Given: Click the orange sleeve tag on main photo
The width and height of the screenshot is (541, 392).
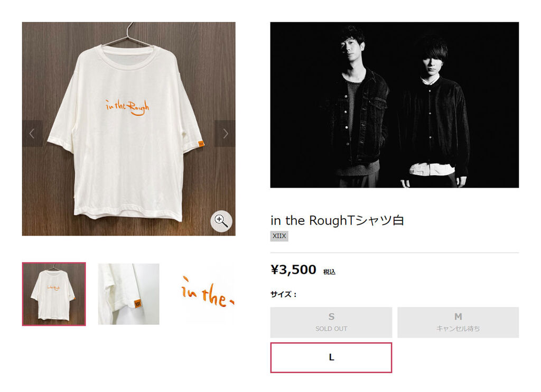Looking at the screenshot, I should 200,143.
